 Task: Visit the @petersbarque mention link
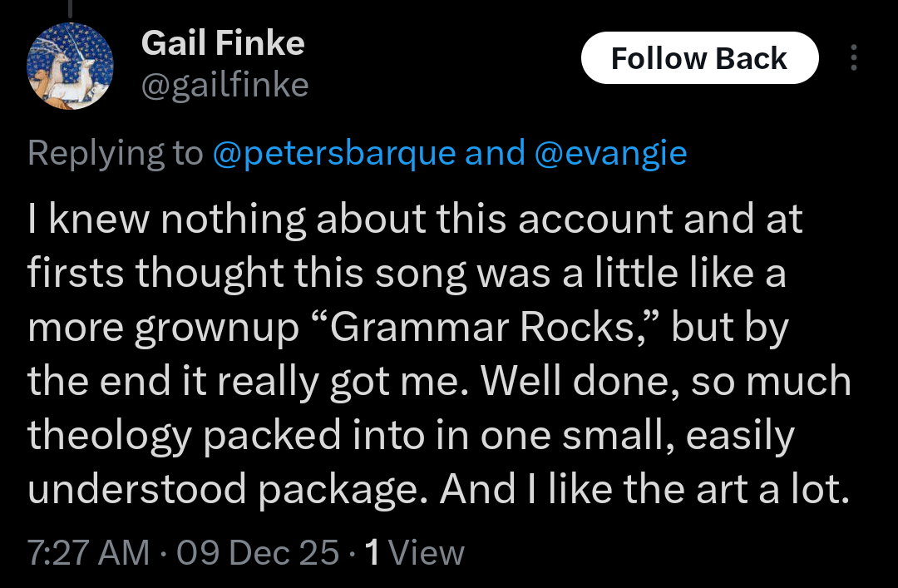point(334,153)
